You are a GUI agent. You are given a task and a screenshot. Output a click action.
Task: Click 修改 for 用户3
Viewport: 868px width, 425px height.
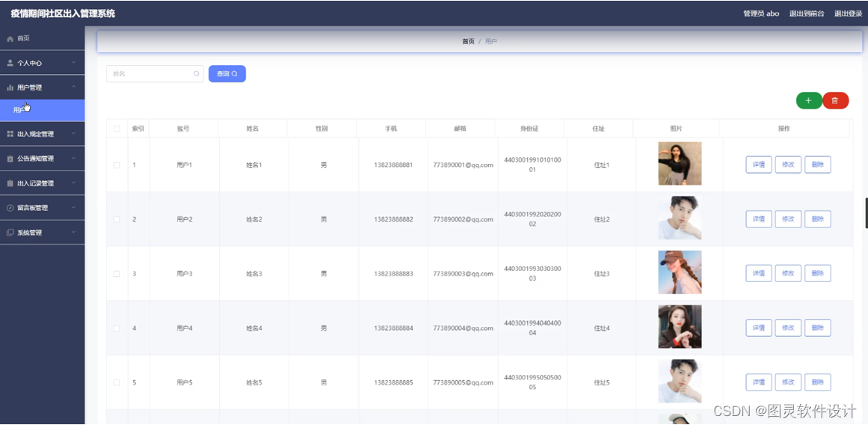(788, 273)
